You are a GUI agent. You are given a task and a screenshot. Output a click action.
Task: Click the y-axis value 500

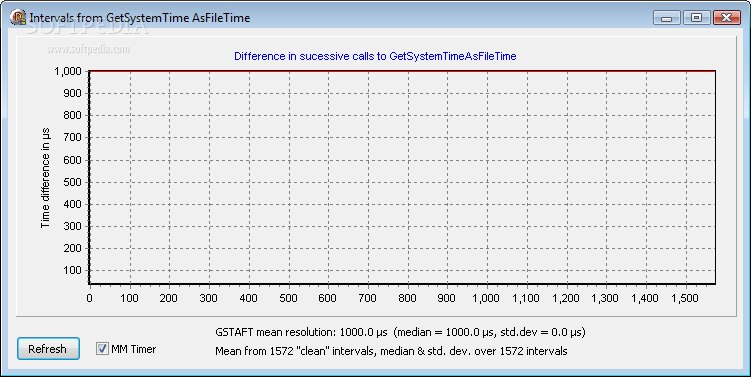point(73,182)
